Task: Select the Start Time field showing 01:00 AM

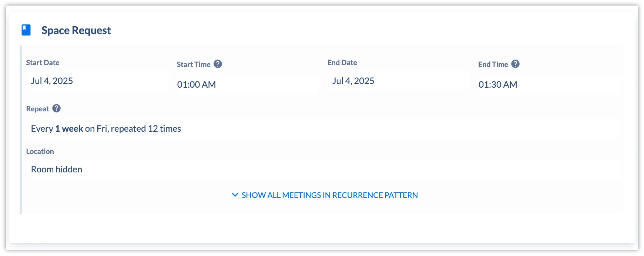Action: [x=248, y=84]
